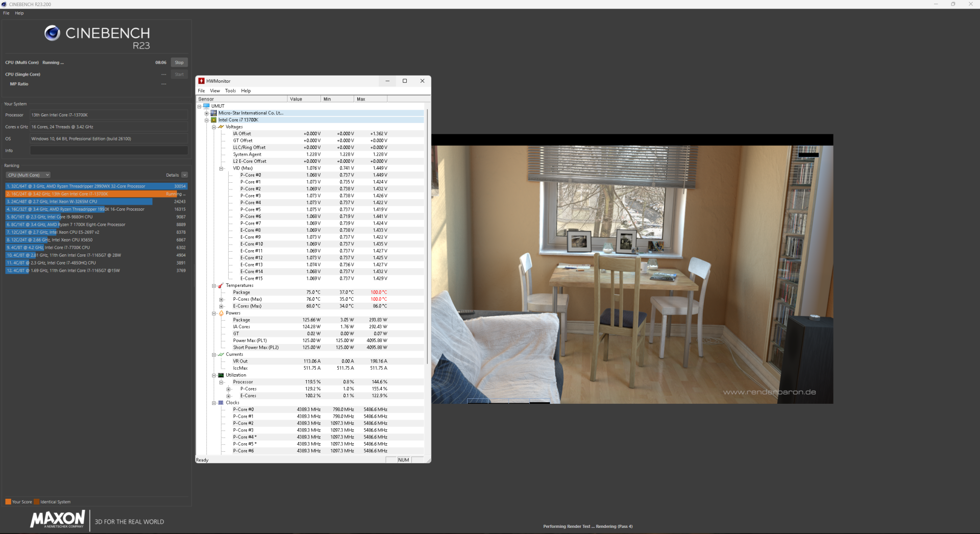Click the Temperatures thermometer icon
980x534 pixels.
click(221, 285)
